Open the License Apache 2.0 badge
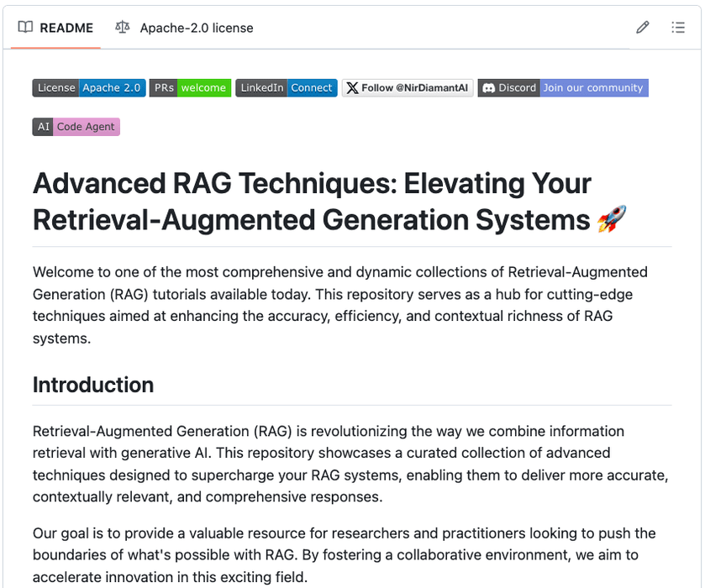Screen dimensions: 705x588 click(x=89, y=88)
